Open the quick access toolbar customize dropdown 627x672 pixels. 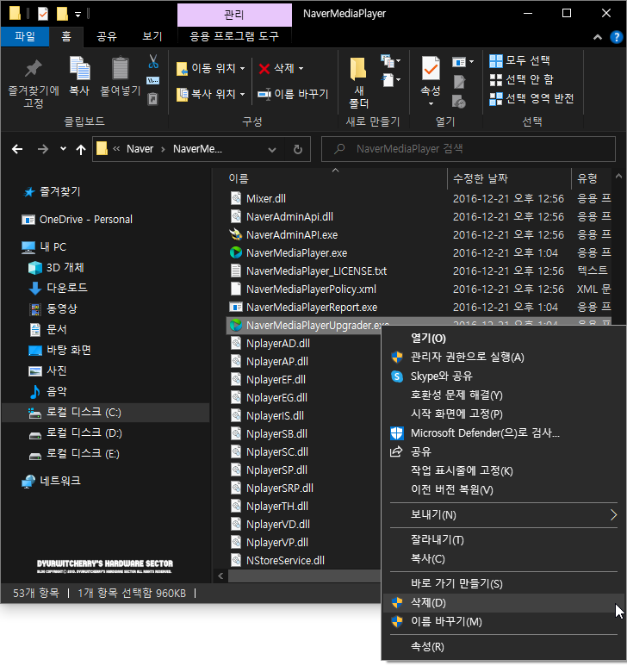(x=78, y=15)
